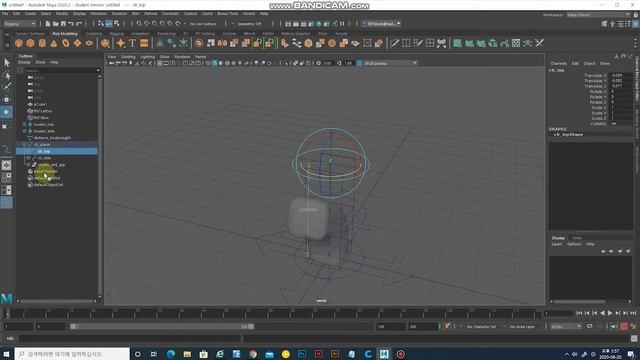Screen dimensions: 640x360
Task: Toggle Make Live magnet icon
Action: click(178, 24)
